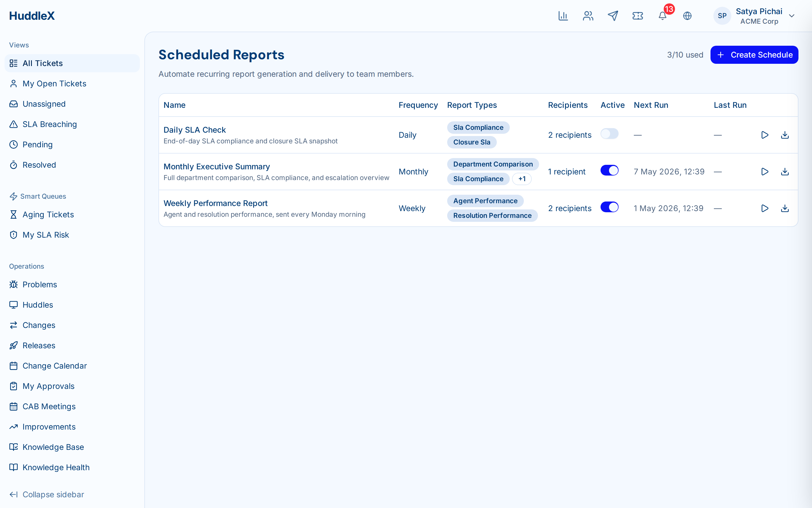Click Department Comparison tag
Viewport: 812px width, 508px height.
pyautogui.click(x=493, y=164)
